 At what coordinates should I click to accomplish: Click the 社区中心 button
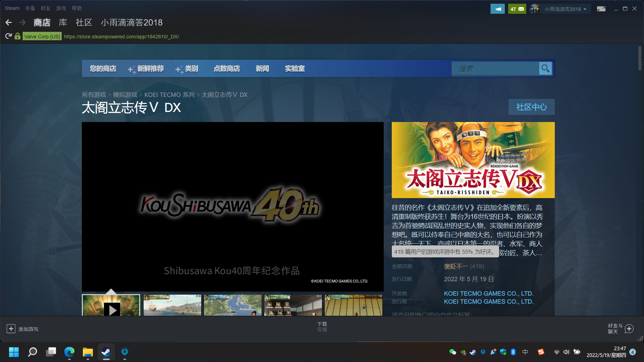coord(532,107)
